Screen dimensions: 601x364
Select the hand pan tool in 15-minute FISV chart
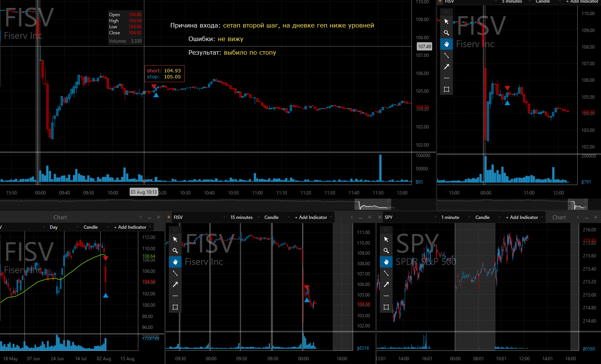click(x=175, y=262)
